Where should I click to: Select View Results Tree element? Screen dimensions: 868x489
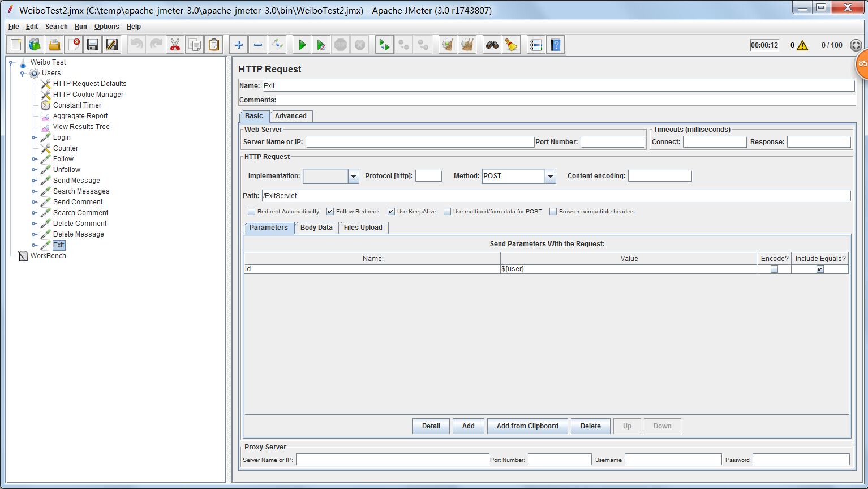coord(81,127)
